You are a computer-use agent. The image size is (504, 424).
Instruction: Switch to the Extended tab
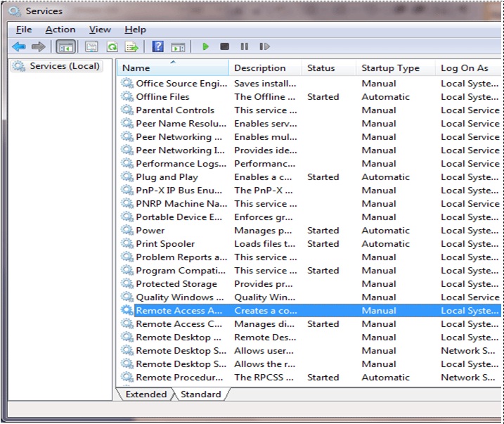[146, 394]
